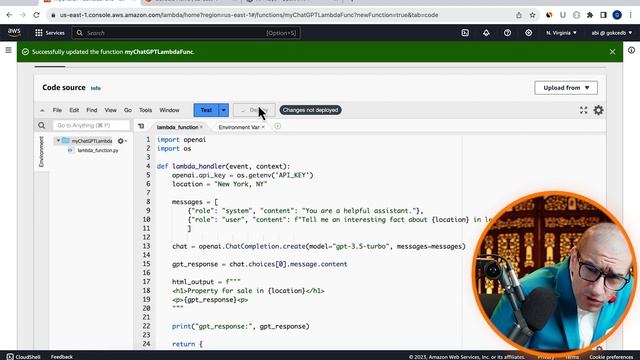This screenshot has width=640, height=360.
Task: Focus the Go to Anything field
Action: [91, 125]
